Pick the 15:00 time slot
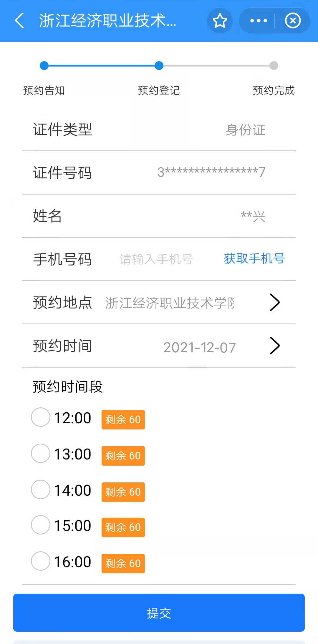 [x=41, y=525]
